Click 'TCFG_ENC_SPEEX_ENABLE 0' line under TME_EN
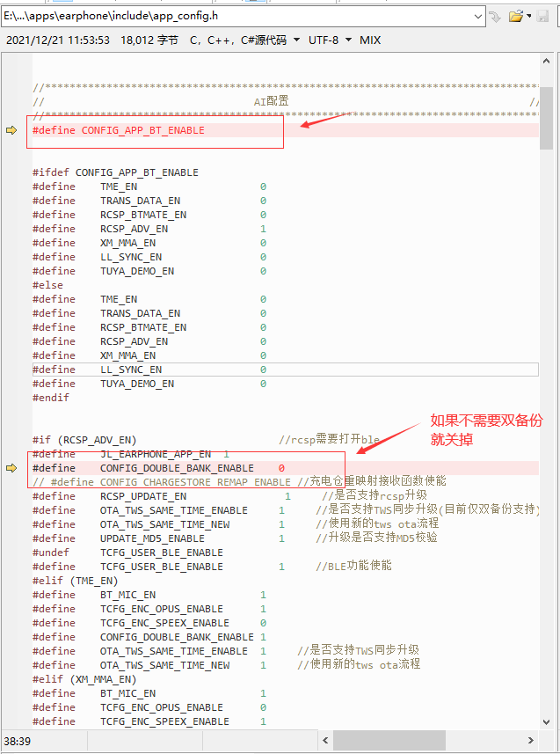The image size is (560, 754). pyautogui.click(x=149, y=623)
